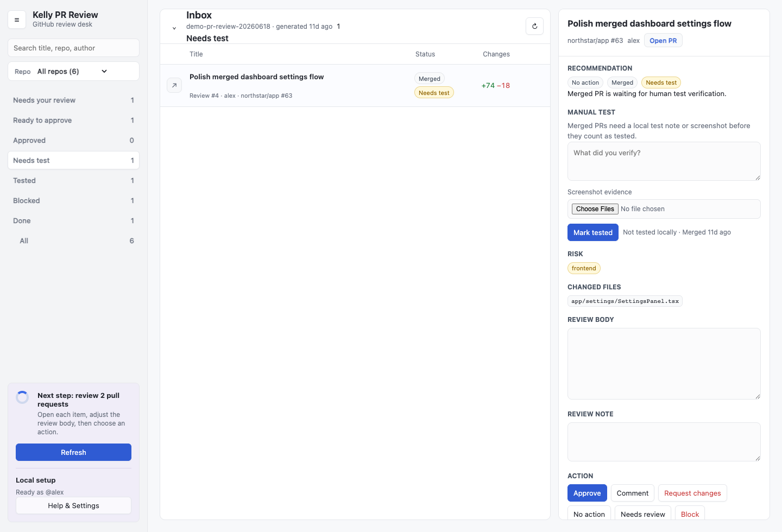Open the PR row arrow icon

click(174, 85)
